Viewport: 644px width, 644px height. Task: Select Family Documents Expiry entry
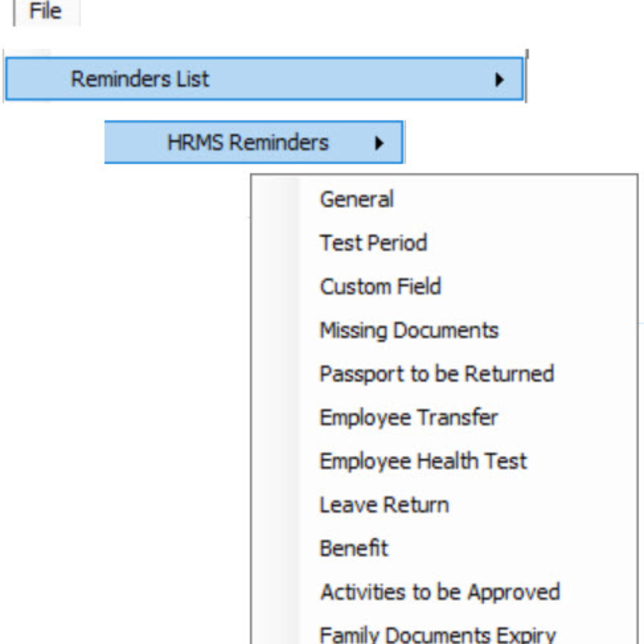tap(437, 634)
